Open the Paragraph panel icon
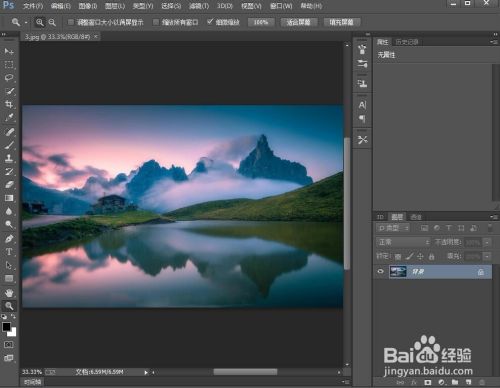This screenshot has height=388, width=500. click(x=362, y=118)
